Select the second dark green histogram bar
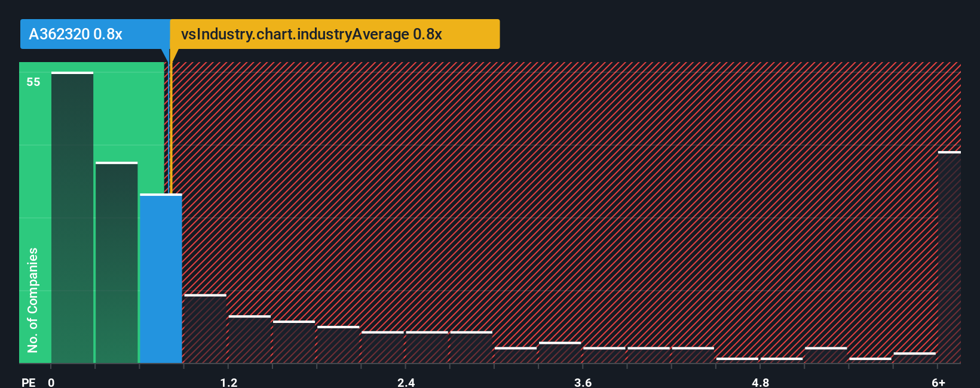Viewport: 980px width, 388px height. [x=117, y=263]
